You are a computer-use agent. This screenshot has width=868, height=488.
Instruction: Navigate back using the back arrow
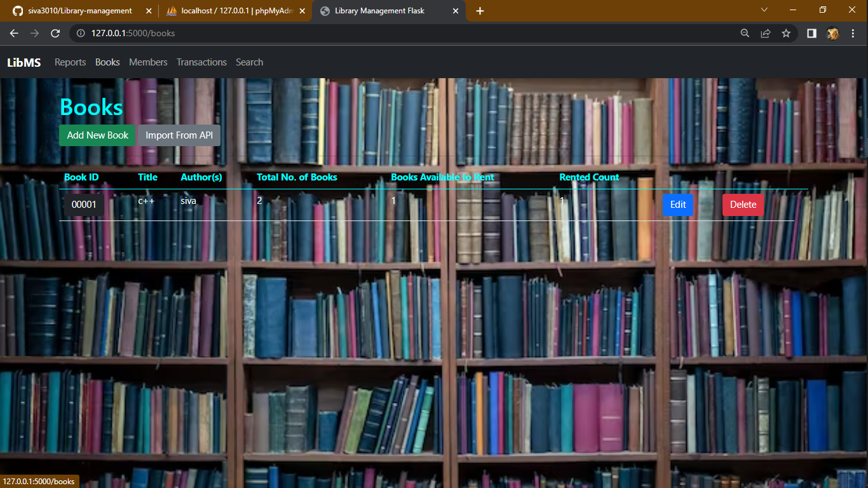(x=14, y=33)
